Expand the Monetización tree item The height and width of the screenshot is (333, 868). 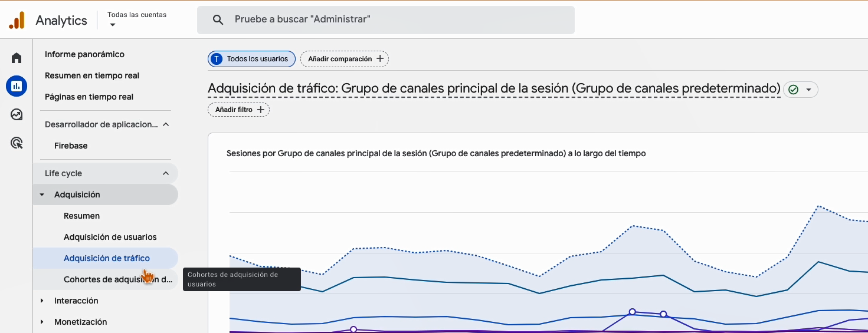point(42,322)
